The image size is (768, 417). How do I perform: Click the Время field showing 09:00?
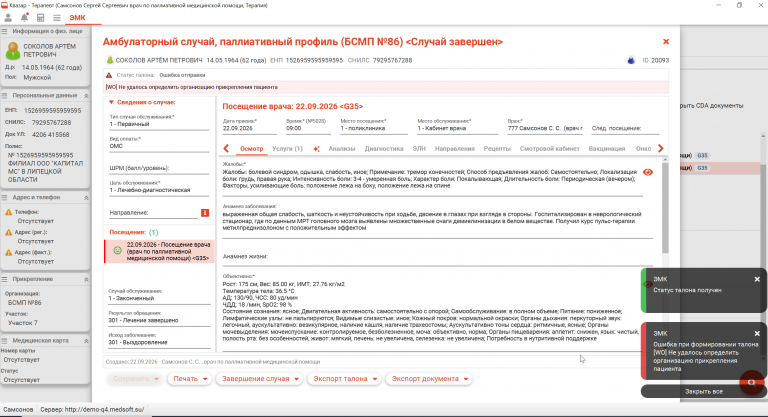point(308,128)
